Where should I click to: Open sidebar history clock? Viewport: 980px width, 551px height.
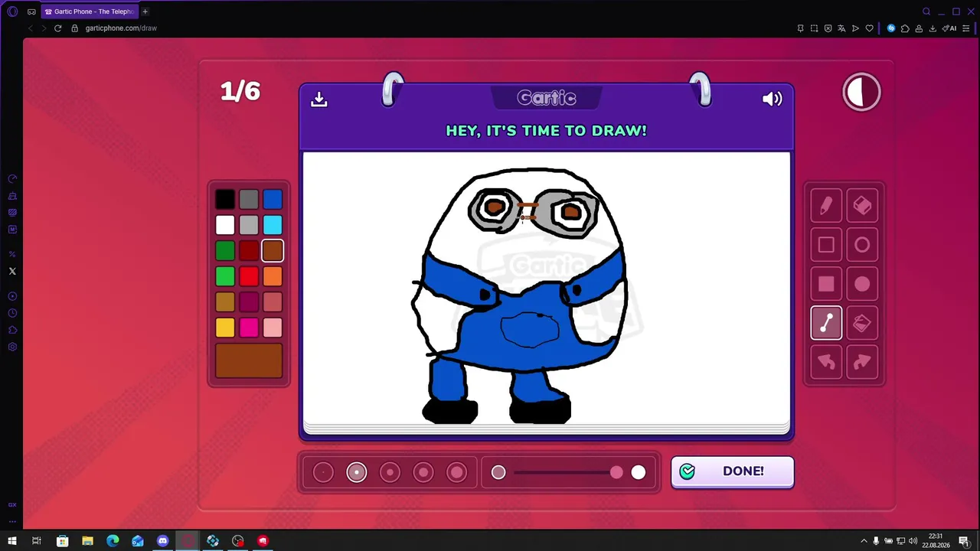(x=12, y=313)
